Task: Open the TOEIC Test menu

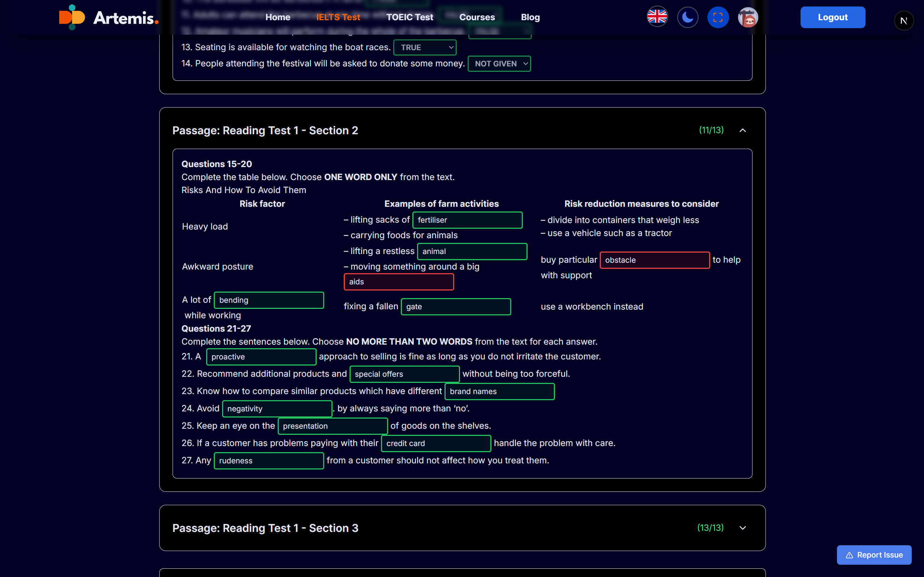Action: point(409,17)
